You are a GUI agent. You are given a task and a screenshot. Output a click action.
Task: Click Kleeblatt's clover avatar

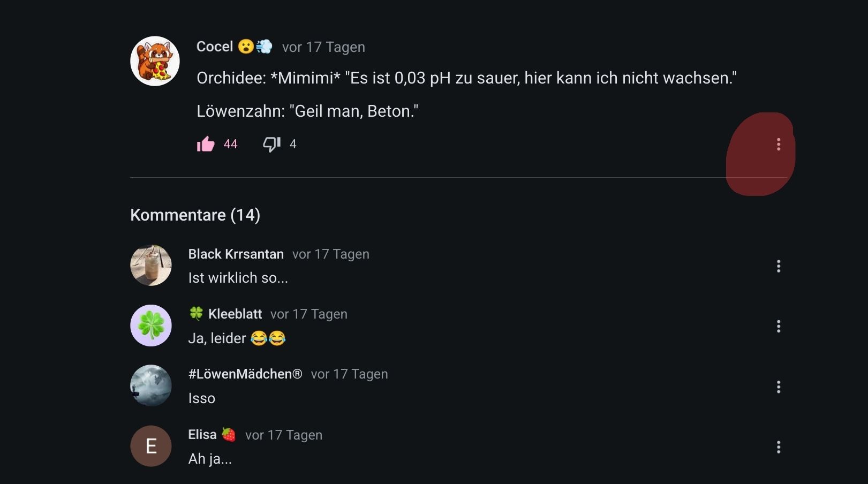click(151, 326)
